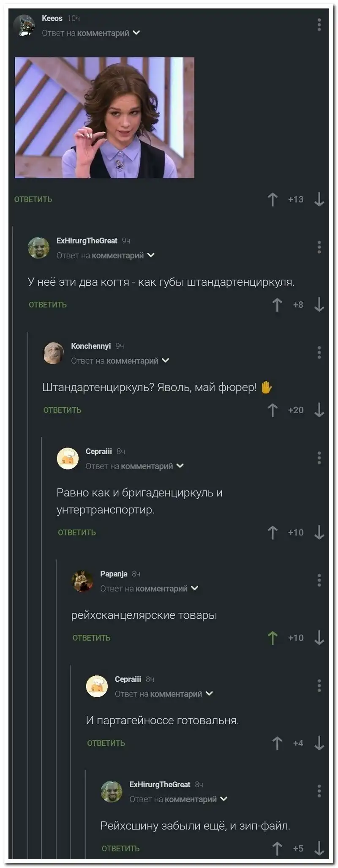Image resolution: width=338 pixels, height=868 pixels.
Task: Expand parent comment chevron under Papanja
Action: (195, 588)
